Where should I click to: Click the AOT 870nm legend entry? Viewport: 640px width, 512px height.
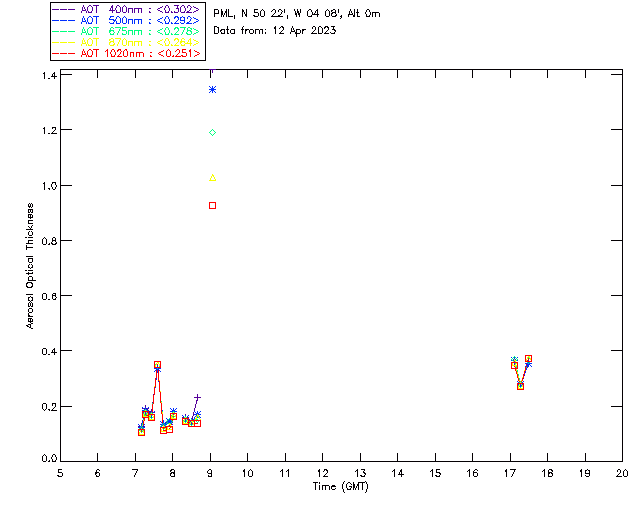(x=126, y=42)
